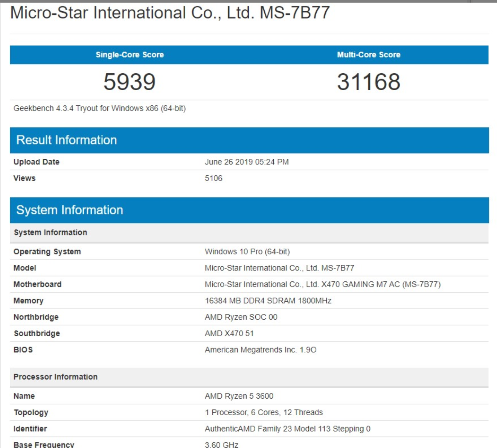Viewport: 497px width, 448px height.
Task: Click the Single-Core Score header
Action: (x=130, y=55)
